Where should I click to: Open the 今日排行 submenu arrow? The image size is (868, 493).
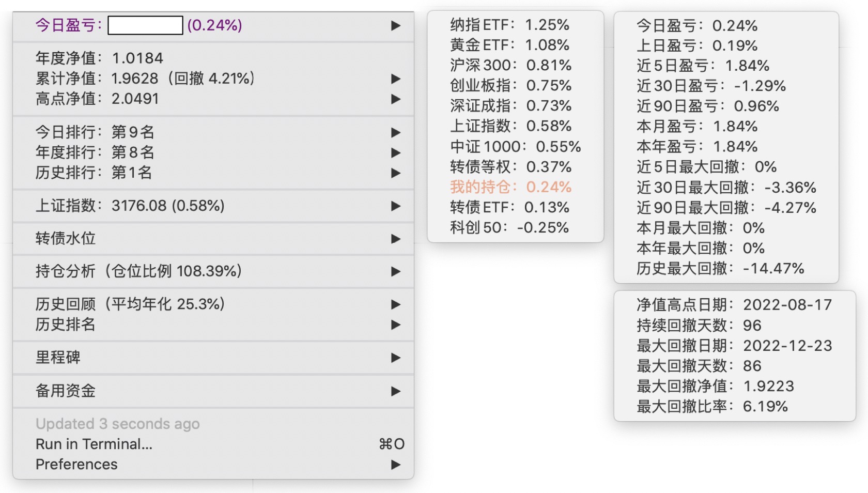(x=396, y=132)
